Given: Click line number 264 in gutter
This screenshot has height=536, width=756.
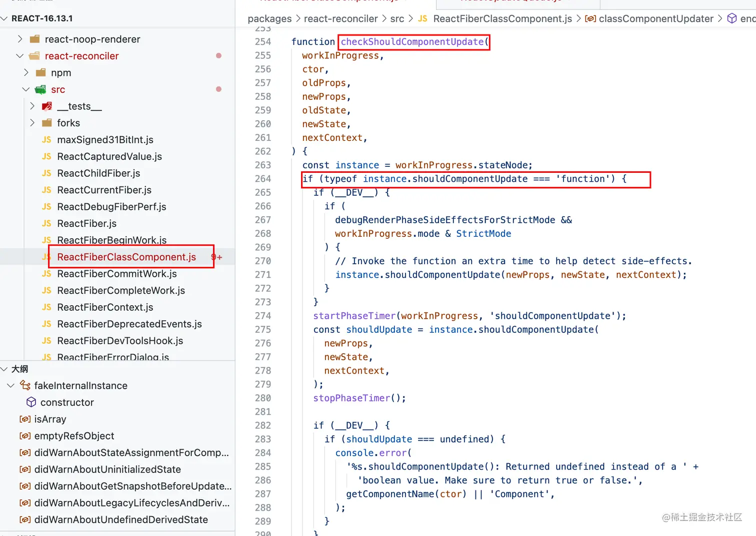Looking at the screenshot, I should coord(263,179).
